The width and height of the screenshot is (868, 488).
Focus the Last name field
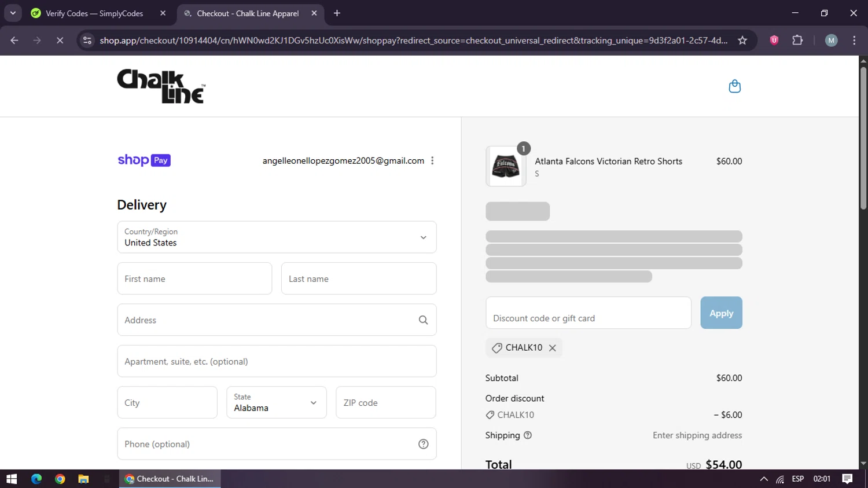coord(359,278)
